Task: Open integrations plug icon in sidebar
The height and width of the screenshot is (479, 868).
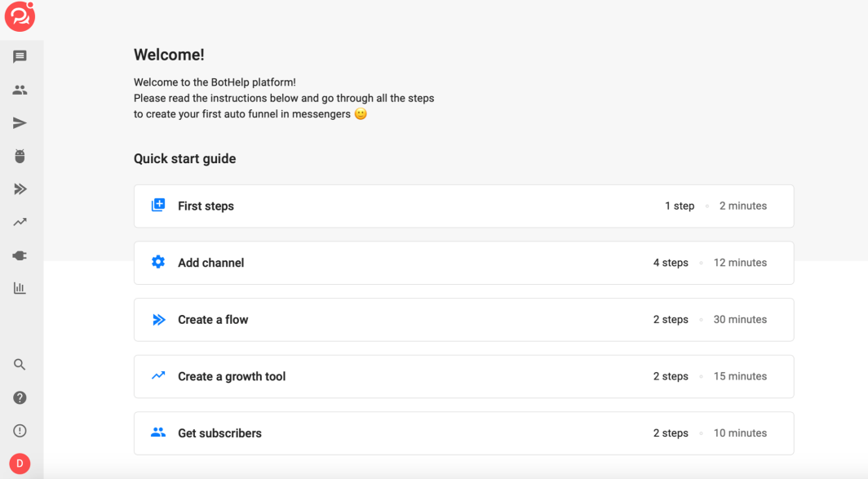Action: pyautogui.click(x=20, y=255)
